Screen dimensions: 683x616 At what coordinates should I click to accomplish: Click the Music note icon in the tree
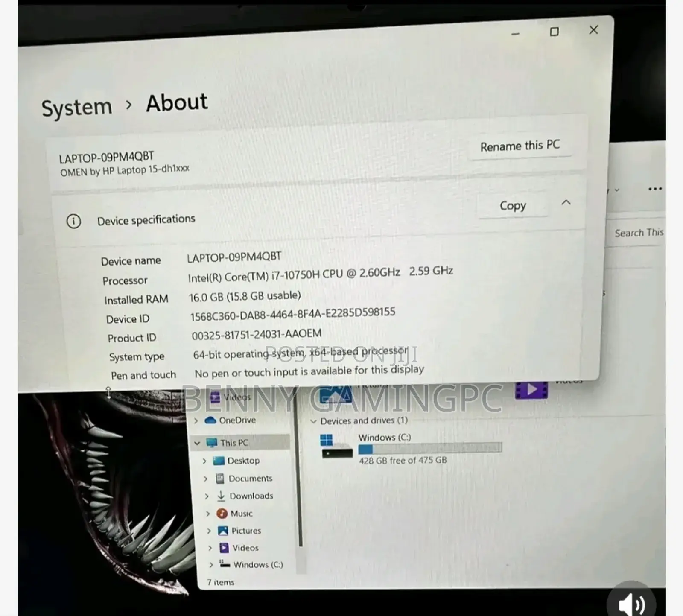point(222,514)
